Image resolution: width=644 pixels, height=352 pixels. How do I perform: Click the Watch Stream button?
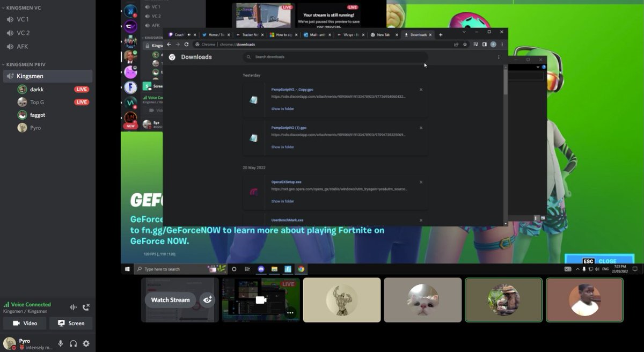[x=171, y=300]
